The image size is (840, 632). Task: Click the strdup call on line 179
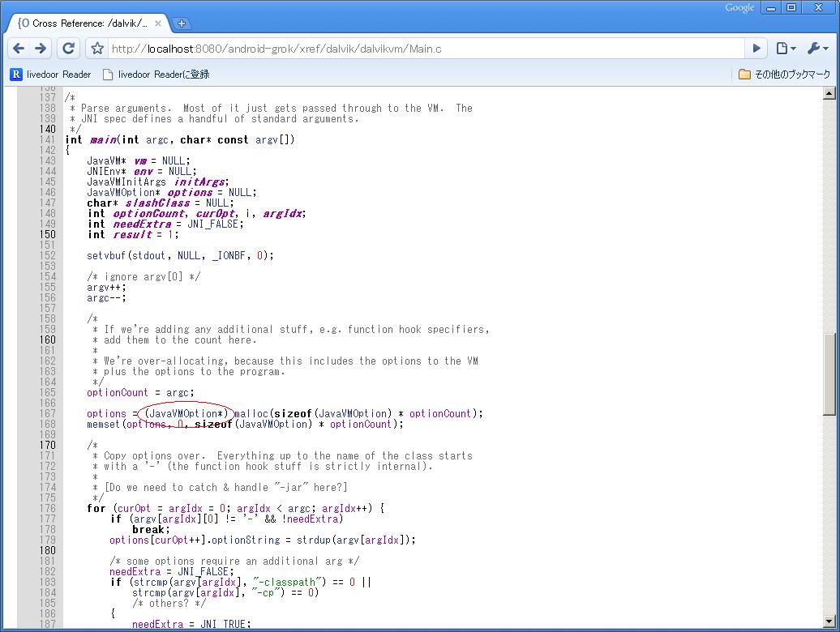pos(314,540)
